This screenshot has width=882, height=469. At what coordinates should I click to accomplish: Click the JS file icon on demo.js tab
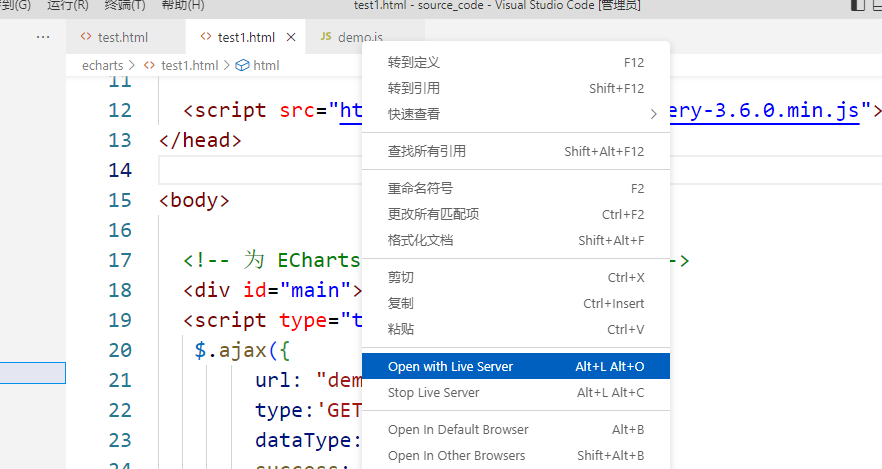click(x=326, y=37)
